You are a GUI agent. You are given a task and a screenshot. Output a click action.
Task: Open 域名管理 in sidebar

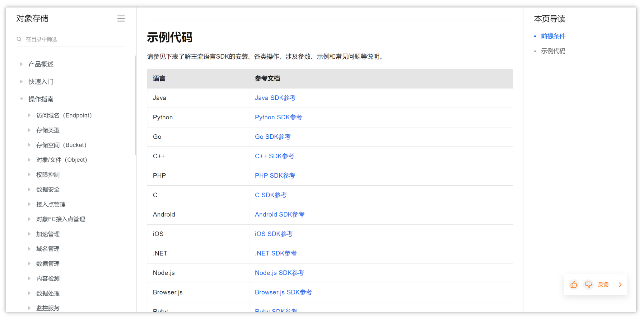coord(48,249)
